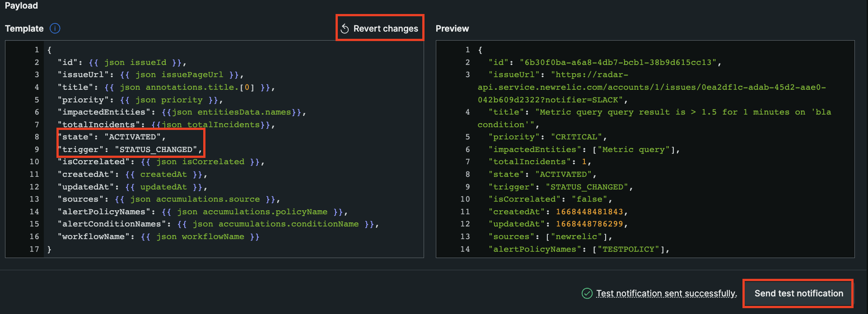
Task: Open the Test notification sent successfully link
Action: (666, 294)
